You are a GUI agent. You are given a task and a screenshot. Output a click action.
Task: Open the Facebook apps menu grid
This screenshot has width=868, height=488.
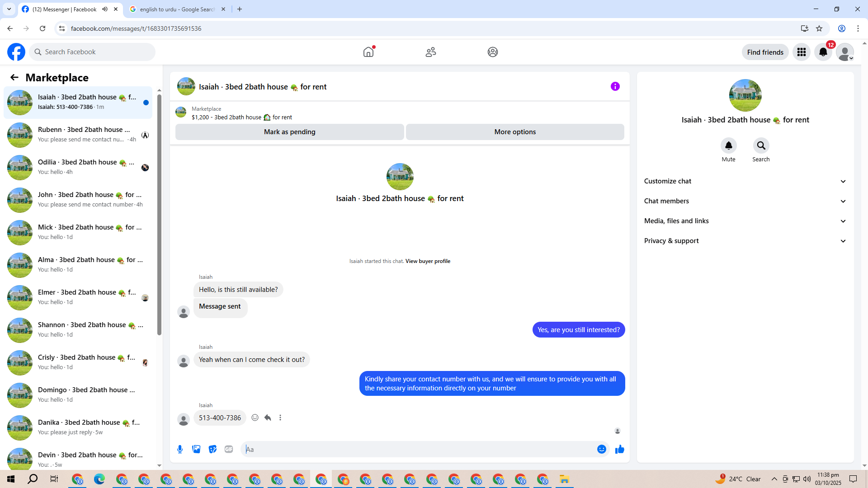pos(802,52)
